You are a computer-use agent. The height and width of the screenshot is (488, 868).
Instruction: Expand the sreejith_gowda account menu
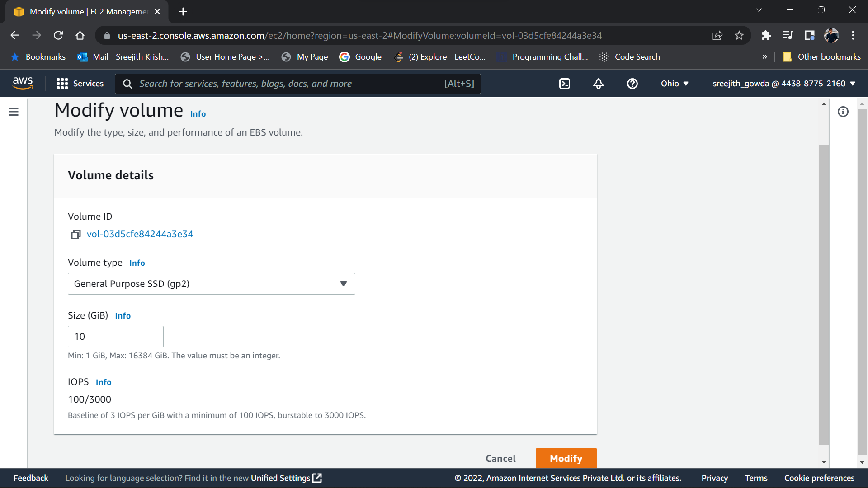click(x=784, y=84)
